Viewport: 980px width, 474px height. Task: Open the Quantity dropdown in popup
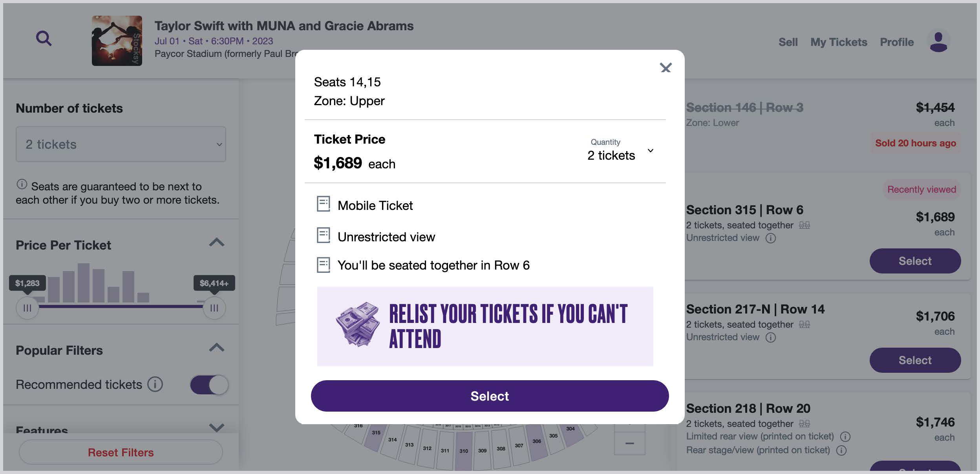pos(620,151)
